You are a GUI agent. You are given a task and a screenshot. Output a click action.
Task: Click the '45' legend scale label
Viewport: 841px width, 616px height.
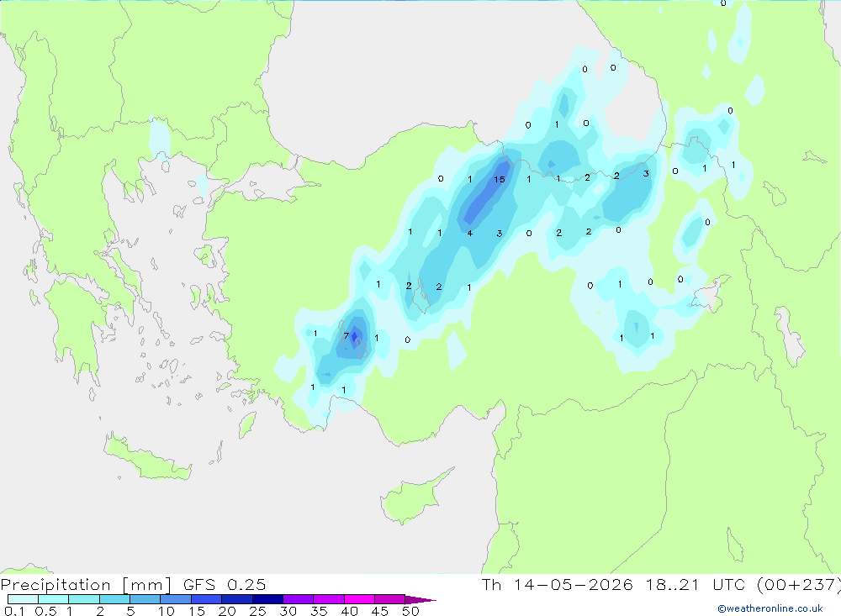380,611
